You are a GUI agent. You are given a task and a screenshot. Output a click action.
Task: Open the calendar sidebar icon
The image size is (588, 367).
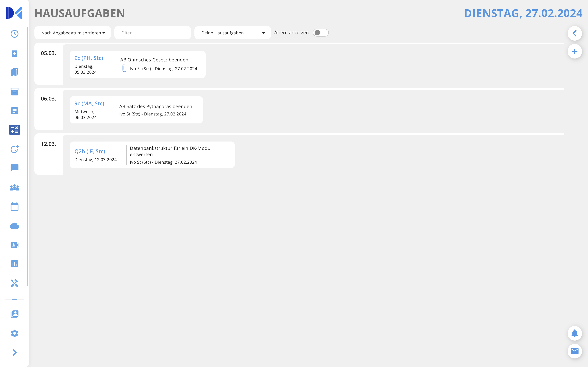(x=14, y=207)
